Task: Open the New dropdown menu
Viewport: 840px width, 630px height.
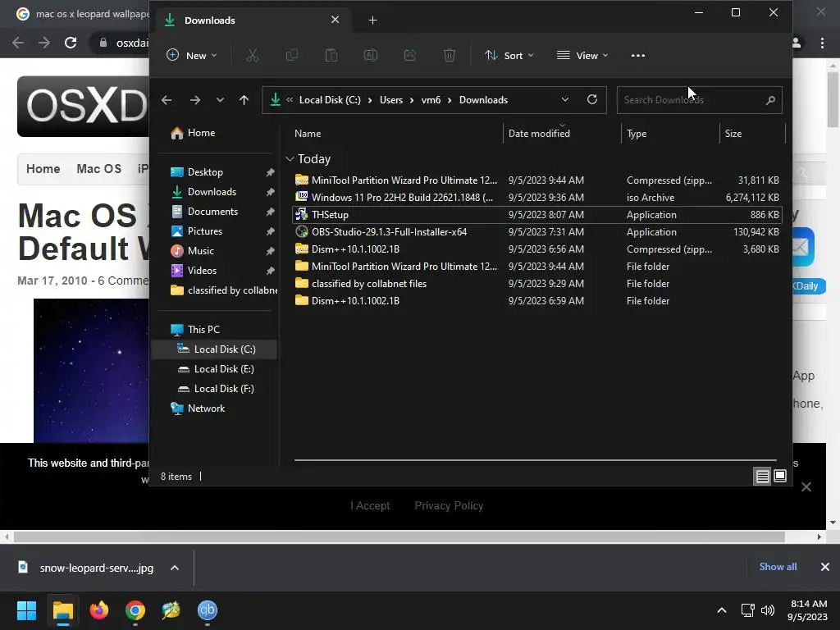Action: [192, 55]
